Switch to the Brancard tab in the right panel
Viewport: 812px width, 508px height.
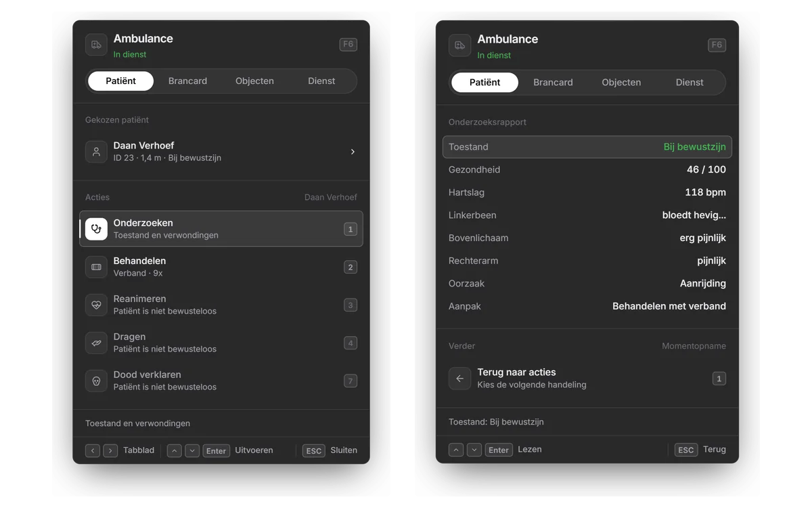(553, 82)
